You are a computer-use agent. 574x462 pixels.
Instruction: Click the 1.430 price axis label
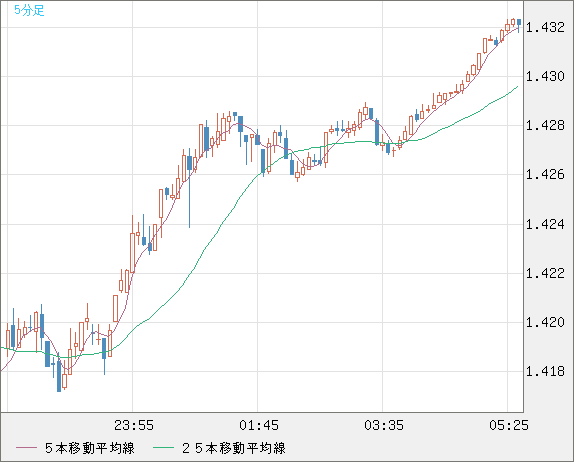pyautogui.click(x=545, y=77)
